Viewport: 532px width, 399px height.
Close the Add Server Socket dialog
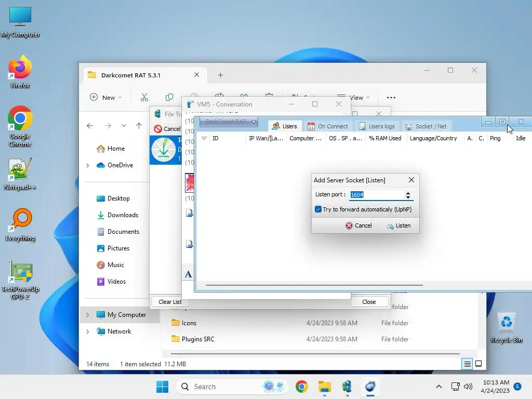coord(411,180)
